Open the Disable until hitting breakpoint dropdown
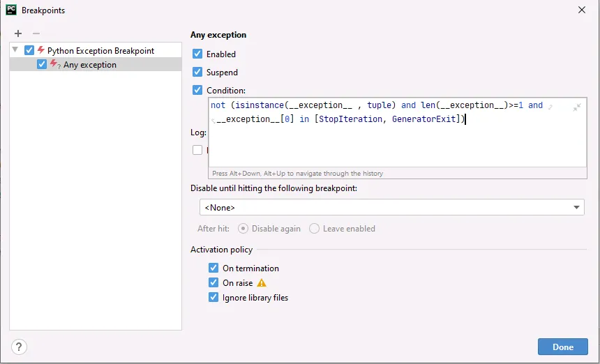Image resolution: width=600 pixels, height=364 pixels. tap(578, 207)
